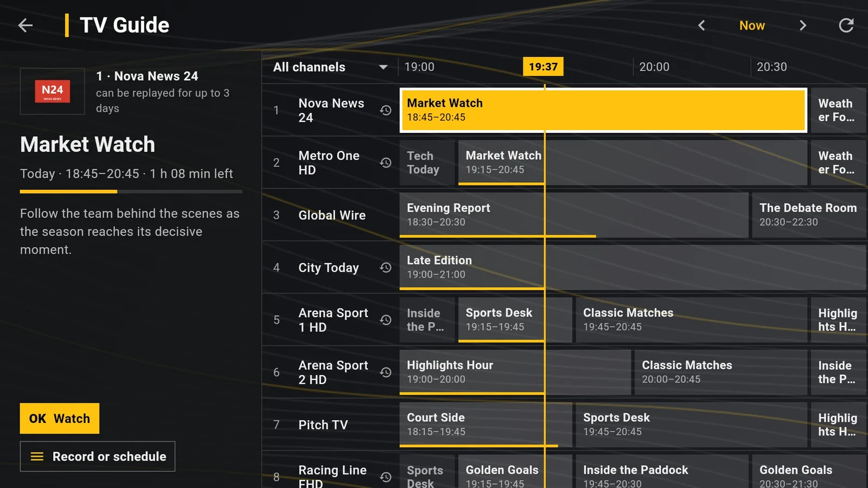
Task: Jump to previous time slot with left chevron
Action: [x=701, y=25]
